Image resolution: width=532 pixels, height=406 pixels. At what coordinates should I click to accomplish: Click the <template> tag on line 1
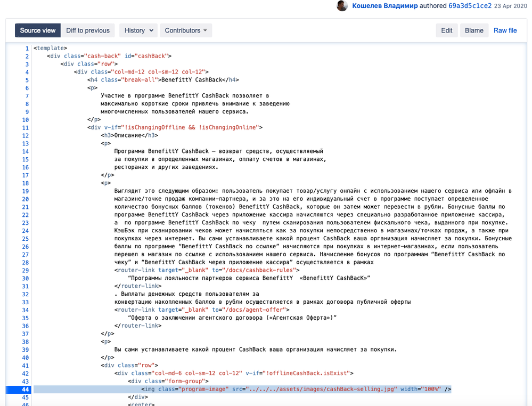(50, 48)
